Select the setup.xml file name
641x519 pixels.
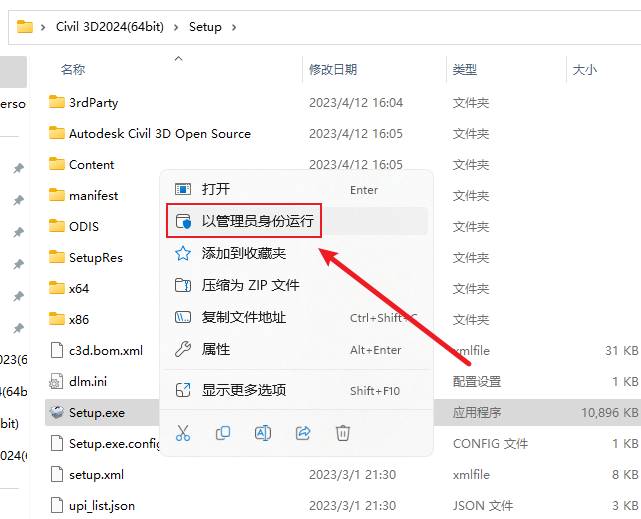tap(96, 474)
